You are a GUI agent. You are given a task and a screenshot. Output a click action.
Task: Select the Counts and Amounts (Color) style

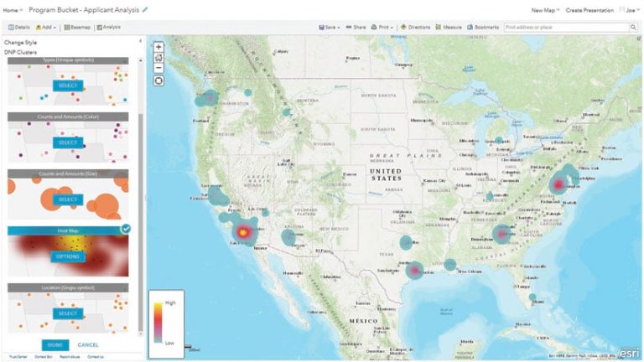pos(68,142)
